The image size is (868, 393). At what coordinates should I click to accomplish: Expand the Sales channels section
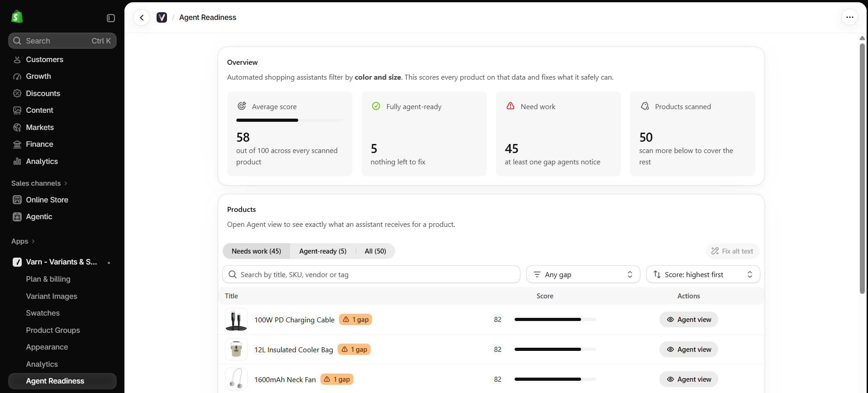[39, 183]
